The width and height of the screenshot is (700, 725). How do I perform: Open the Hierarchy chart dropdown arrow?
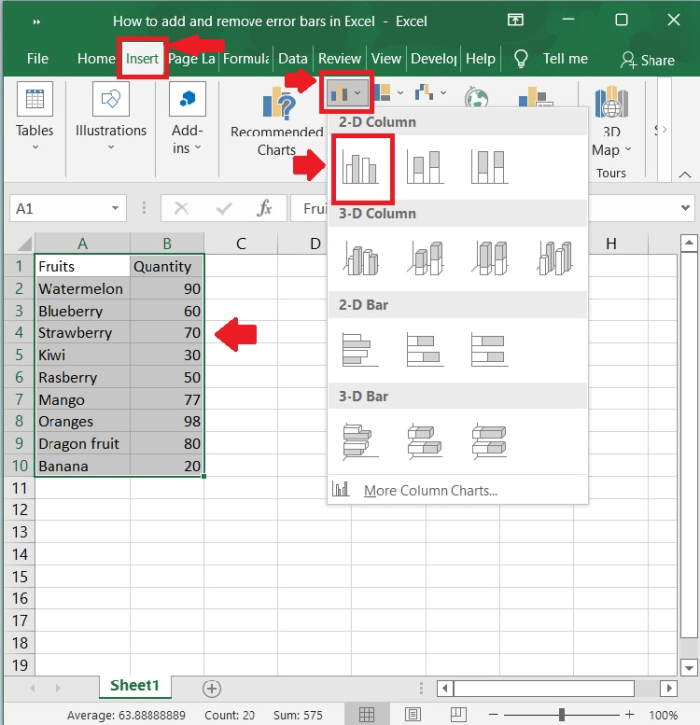click(x=400, y=92)
